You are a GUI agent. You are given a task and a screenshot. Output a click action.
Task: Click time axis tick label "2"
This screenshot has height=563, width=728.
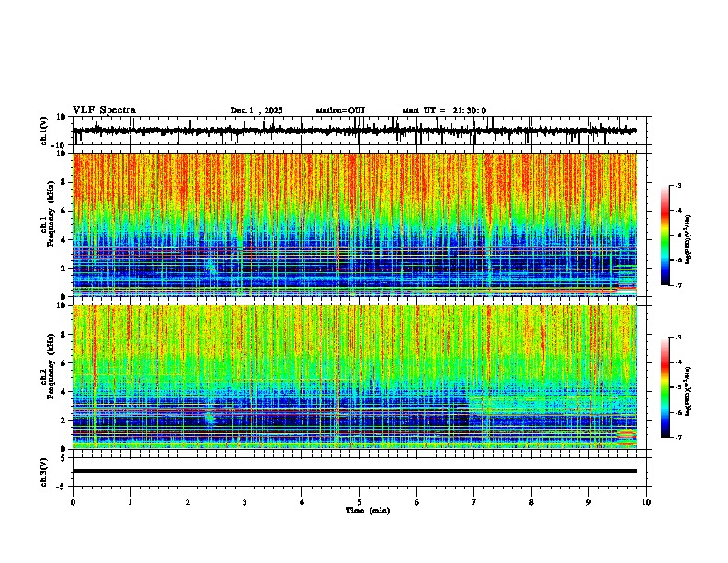click(188, 502)
